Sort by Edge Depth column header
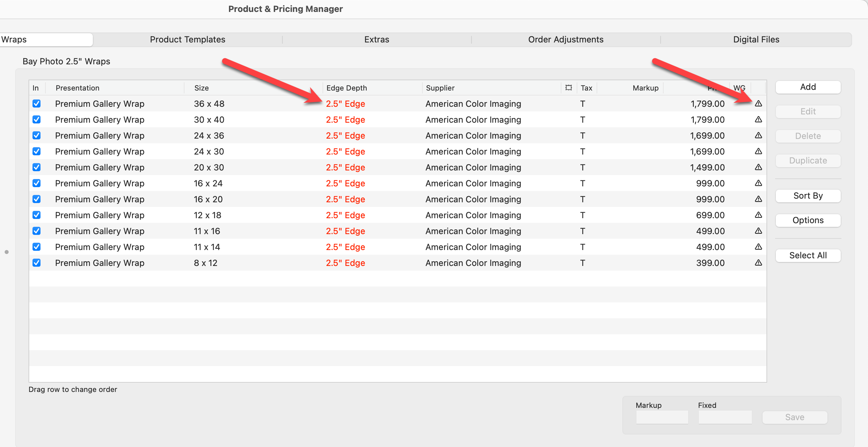 [x=346, y=88]
